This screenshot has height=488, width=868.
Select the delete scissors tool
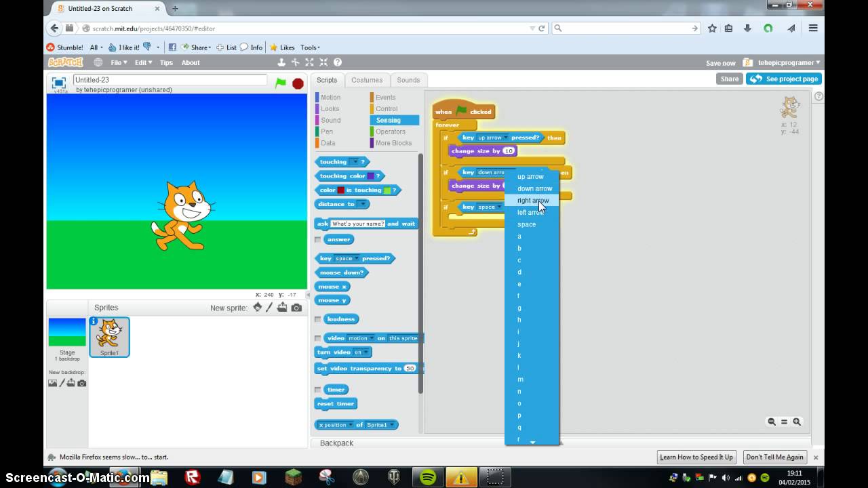(295, 62)
